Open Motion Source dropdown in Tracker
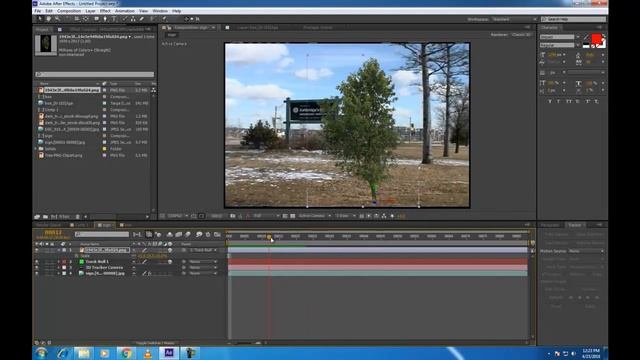The height and width of the screenshot is (360, 640). 587,251
